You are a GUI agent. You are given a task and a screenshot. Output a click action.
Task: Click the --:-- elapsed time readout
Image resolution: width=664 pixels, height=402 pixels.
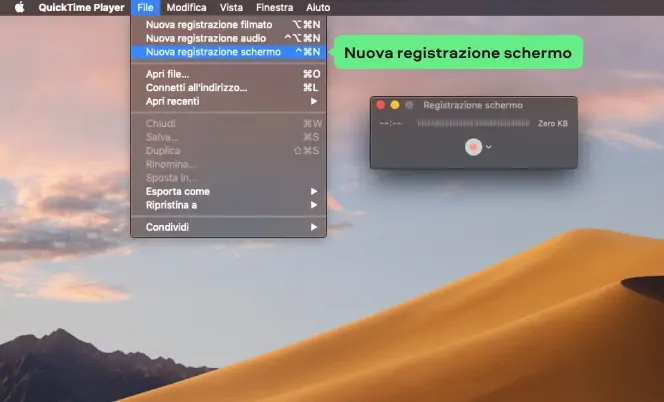tap(390, 124)
